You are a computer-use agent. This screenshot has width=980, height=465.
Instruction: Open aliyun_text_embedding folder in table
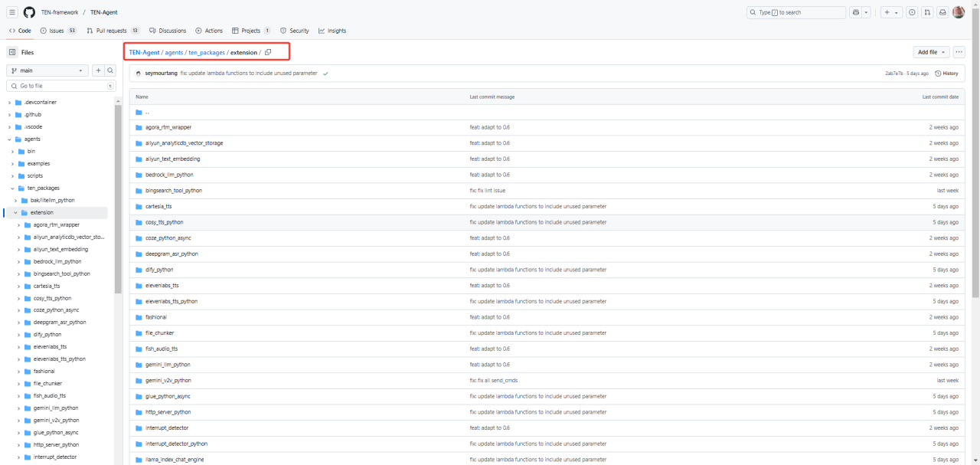click(173, 159)
